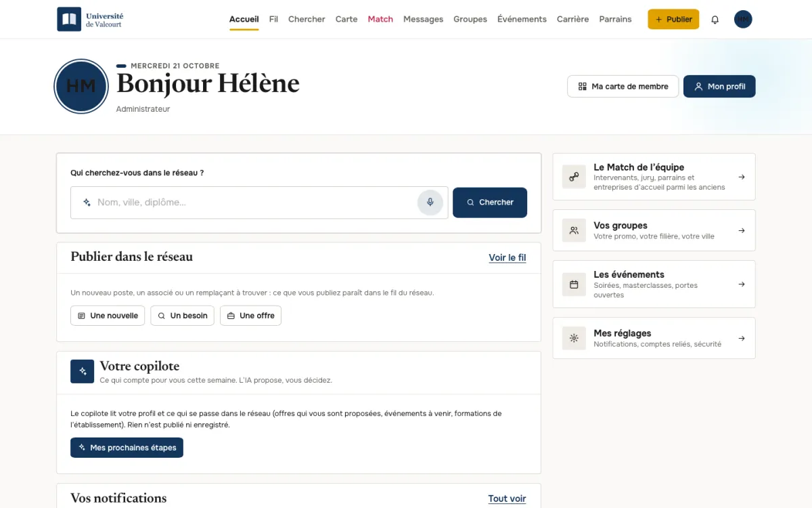The image size is (812, 508).
Task: Open the notifications bell icon
Action: [x=715, y=20]
